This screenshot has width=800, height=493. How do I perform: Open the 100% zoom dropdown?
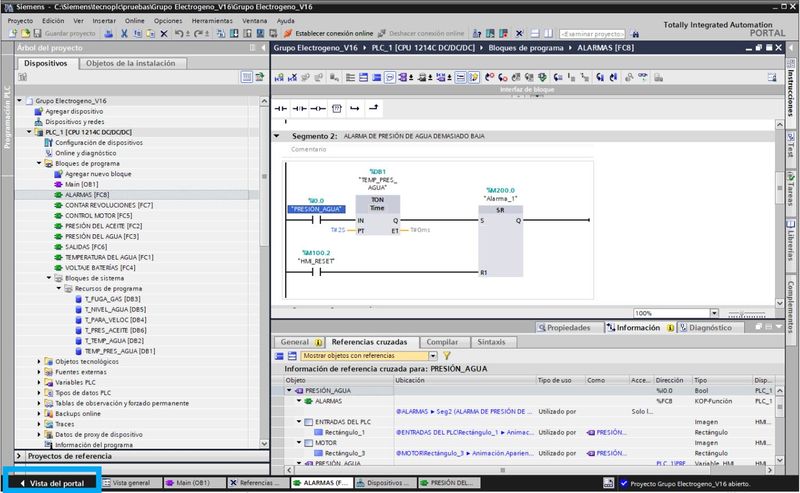pyautogui.click(x=714, y=313)
